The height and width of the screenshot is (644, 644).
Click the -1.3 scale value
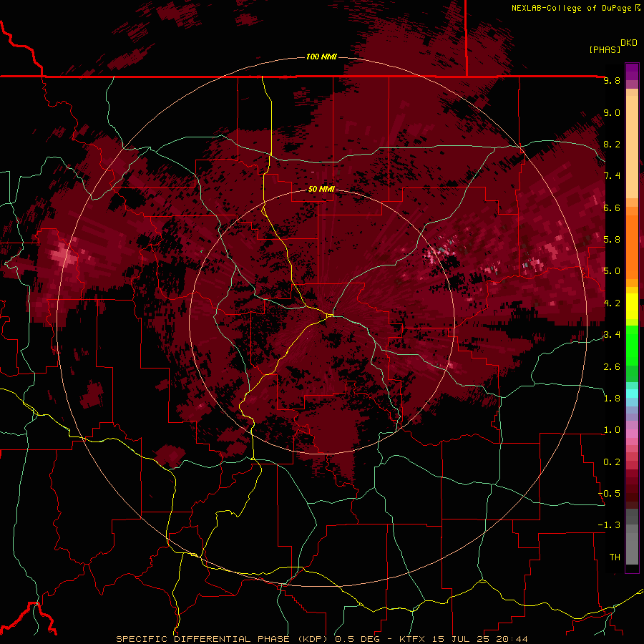(609, 525)
